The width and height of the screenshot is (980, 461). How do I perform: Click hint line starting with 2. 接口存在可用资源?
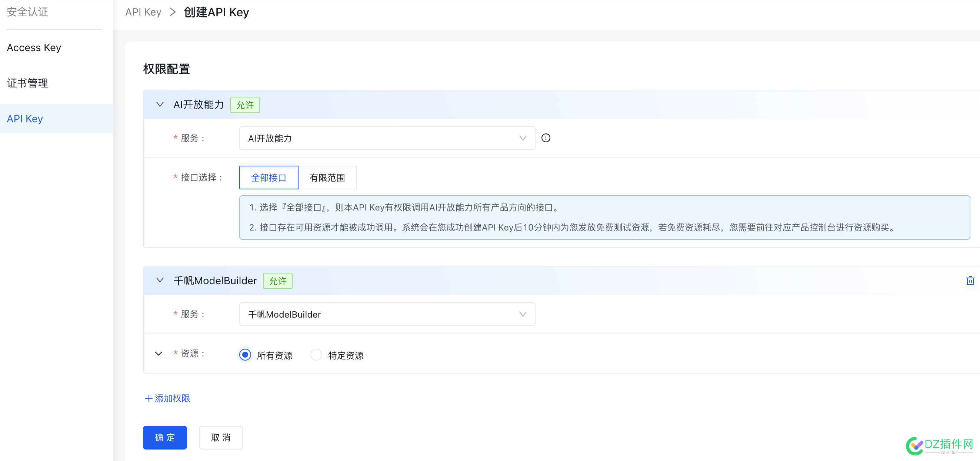click(x=573, y=228)
